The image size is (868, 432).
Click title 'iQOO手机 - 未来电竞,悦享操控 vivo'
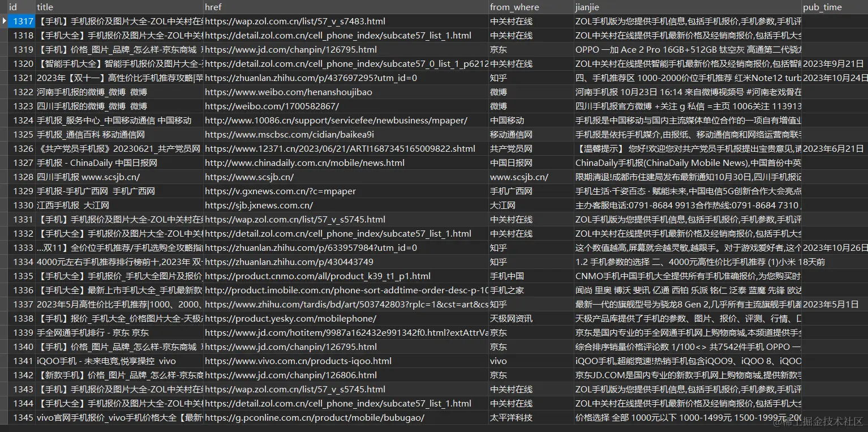click(106, 361)
